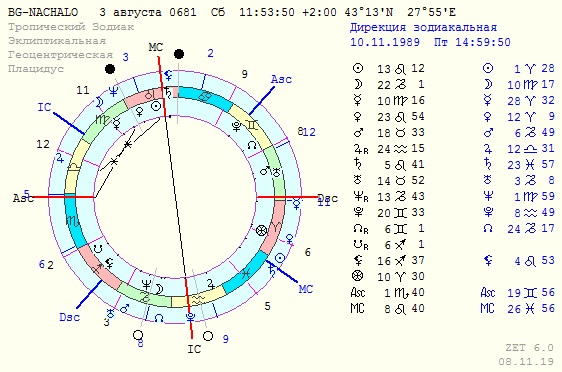Image resolution: width=562 pixels, height=372 pixels.
Task: Click the Дирекция зодиакальная heading
Action: coord(423,28)
